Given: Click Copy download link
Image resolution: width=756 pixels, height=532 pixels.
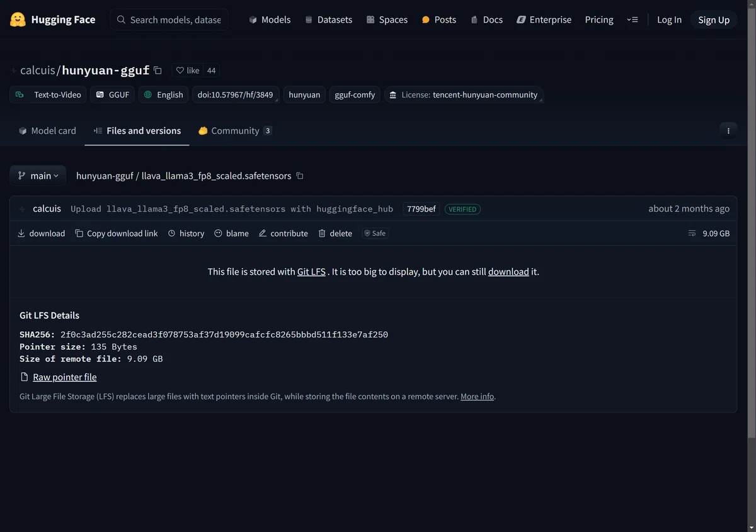Looking at the screenshot, I should click(117, 233).
